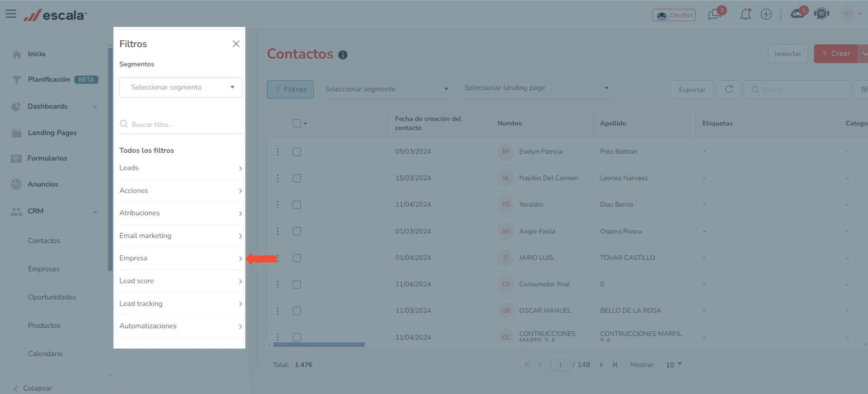Open the VH user avatar menu
868x394 pixels.
pyautogui.click(x=850, y=14)
